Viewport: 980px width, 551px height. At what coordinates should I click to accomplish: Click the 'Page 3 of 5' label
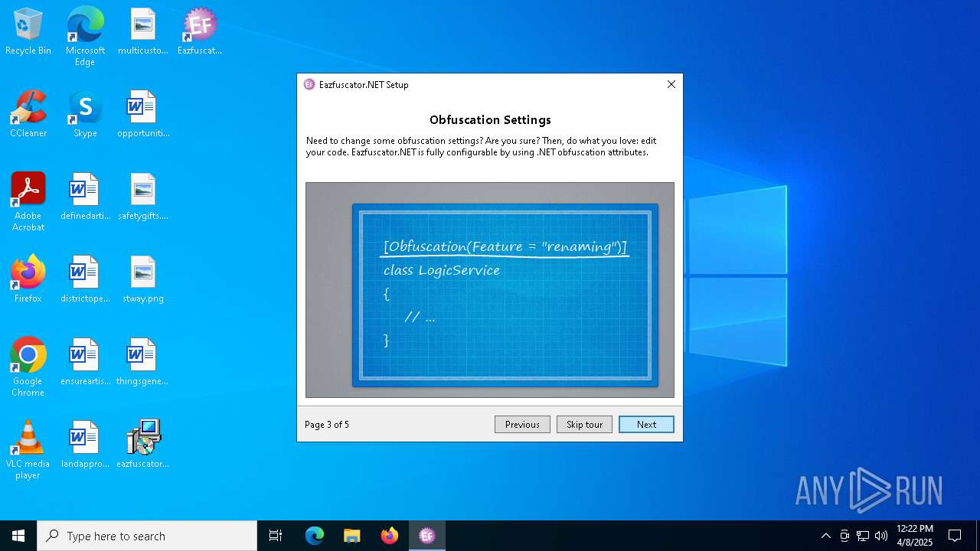[327, 425]
